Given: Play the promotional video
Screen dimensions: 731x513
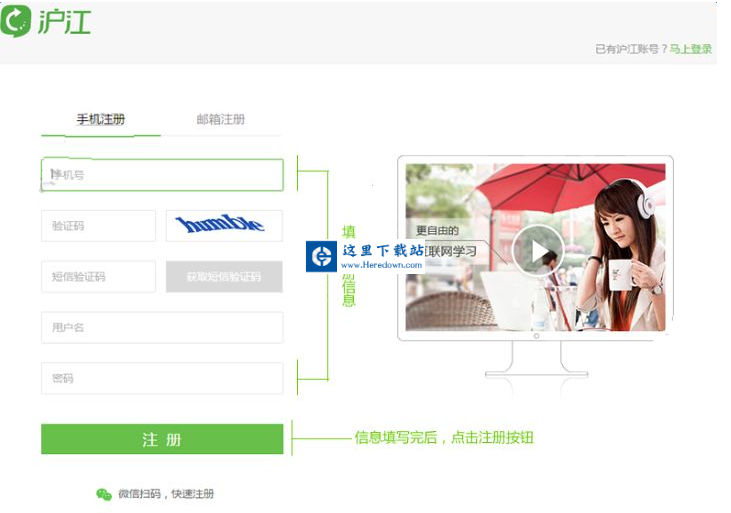Looking at the screenshot, I should pyautogui.click(x=538, y=251).
